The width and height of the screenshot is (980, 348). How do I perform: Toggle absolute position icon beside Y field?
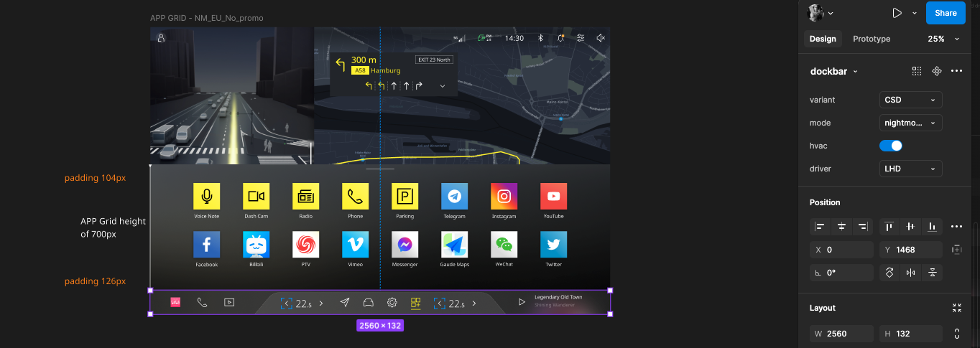pos(956,250)
